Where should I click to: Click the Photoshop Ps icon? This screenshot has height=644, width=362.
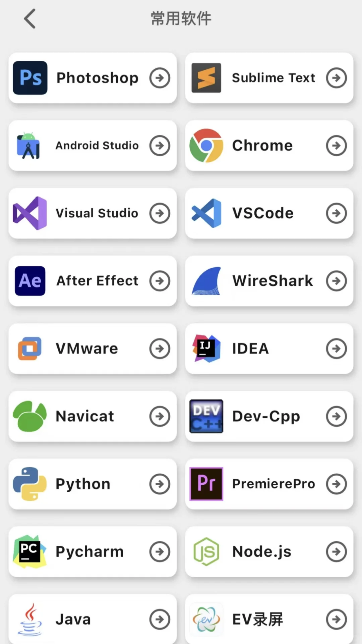tap(30, 78)
